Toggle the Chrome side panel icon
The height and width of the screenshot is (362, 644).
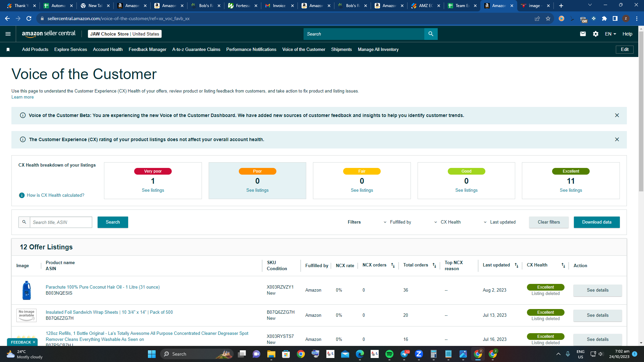pos(615,18)
